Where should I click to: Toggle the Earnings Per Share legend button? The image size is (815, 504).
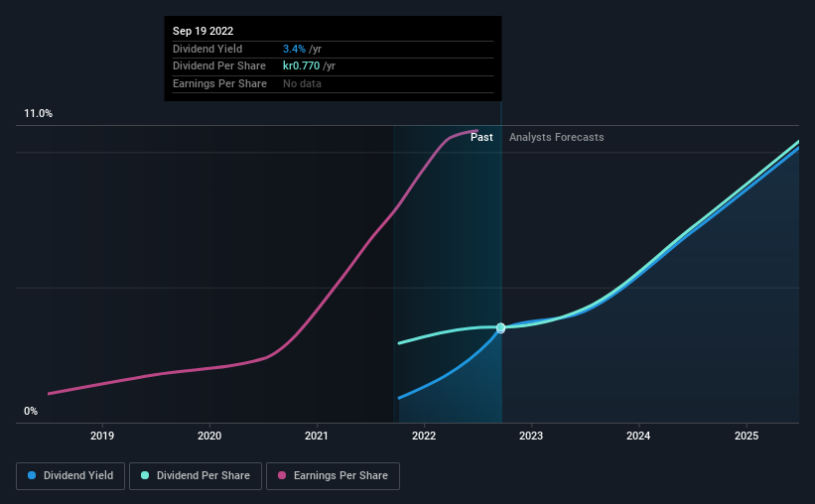[333, 476]
